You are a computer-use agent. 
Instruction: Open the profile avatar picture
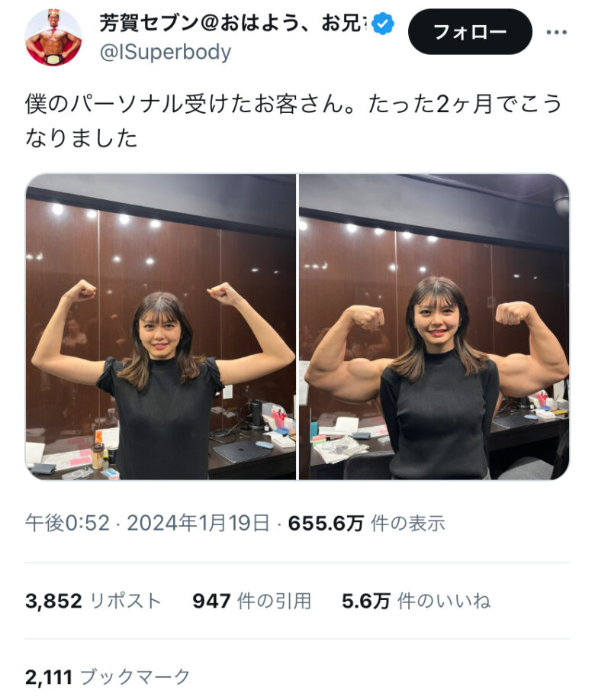(x=53, y=38)
